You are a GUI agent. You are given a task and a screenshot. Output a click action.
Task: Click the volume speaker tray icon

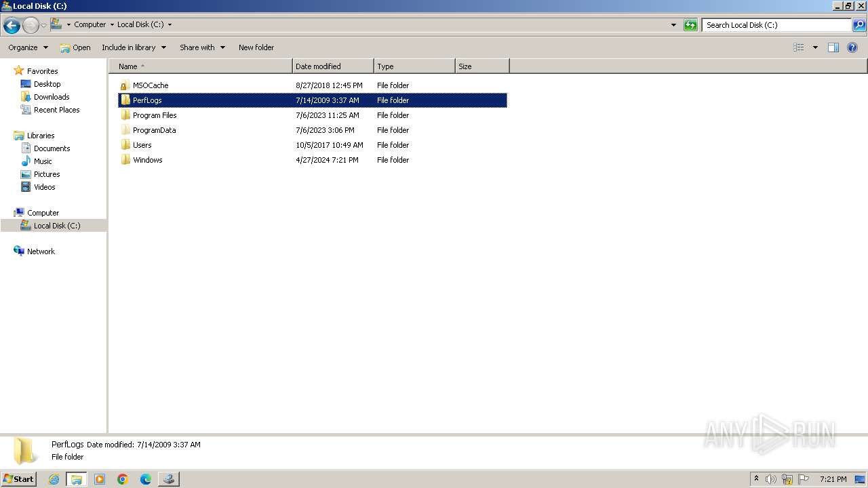pyautogui.click(x=771, y=479)
